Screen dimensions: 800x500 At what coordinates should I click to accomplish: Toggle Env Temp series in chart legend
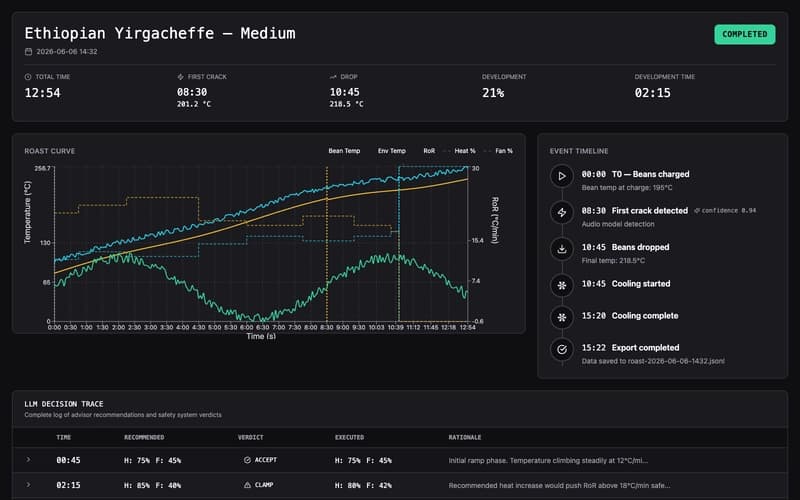[391, 151]
